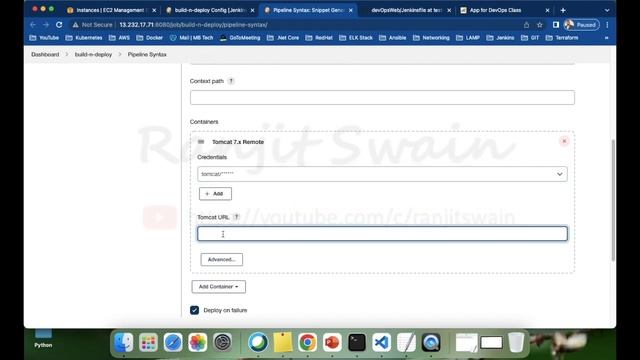Click the address bar URL
This screenshot has width=640, height=360.
(x=193, y=25)
